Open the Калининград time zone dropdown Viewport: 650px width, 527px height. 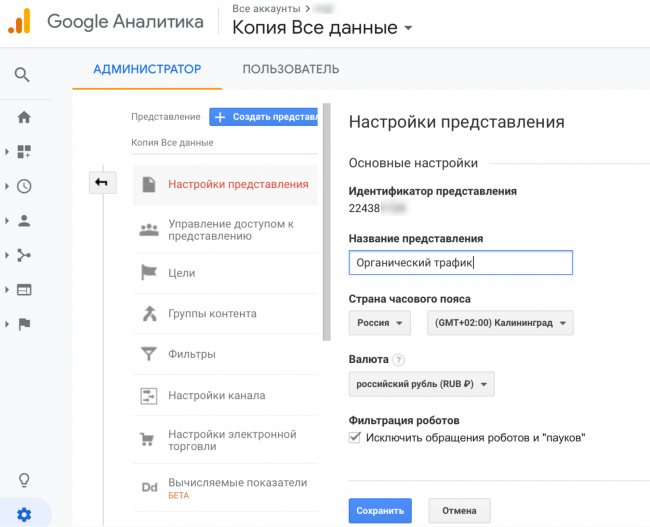coord(499,323)
